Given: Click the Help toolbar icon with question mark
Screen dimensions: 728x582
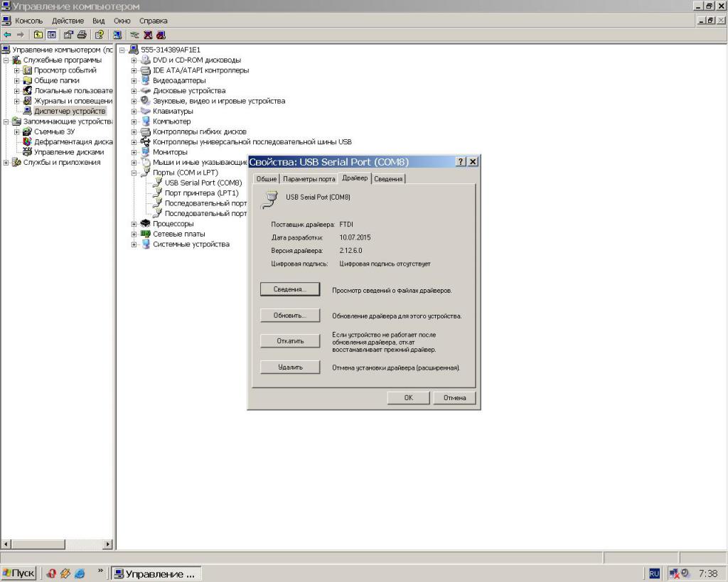Looking at the screenshot, I should point(99,34).
